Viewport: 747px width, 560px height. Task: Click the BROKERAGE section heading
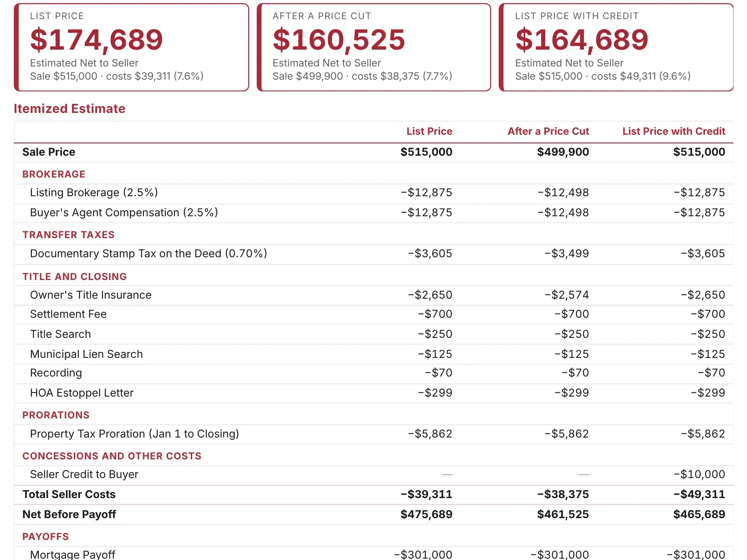pos(54,174)
